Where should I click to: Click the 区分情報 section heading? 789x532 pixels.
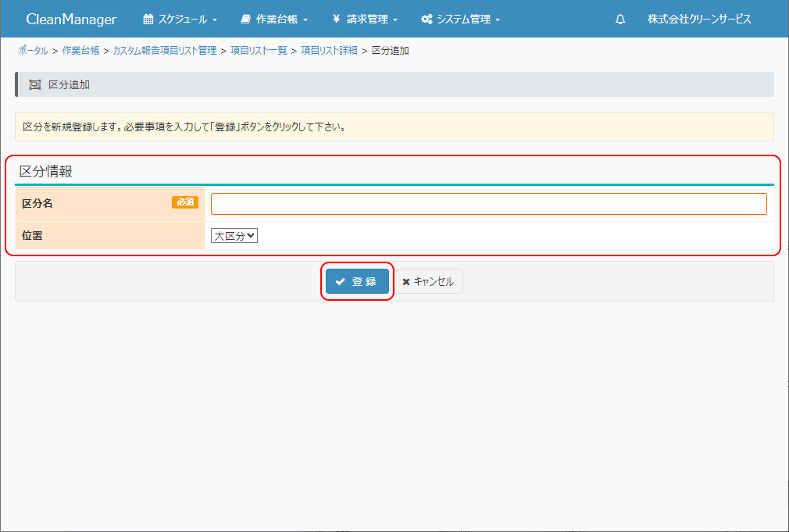click(x=46, y=171)
